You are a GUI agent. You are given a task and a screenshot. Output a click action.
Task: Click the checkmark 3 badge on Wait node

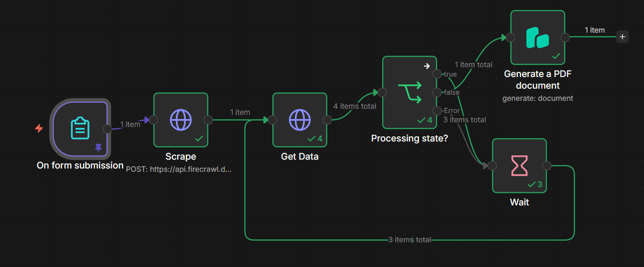[535, 184]
